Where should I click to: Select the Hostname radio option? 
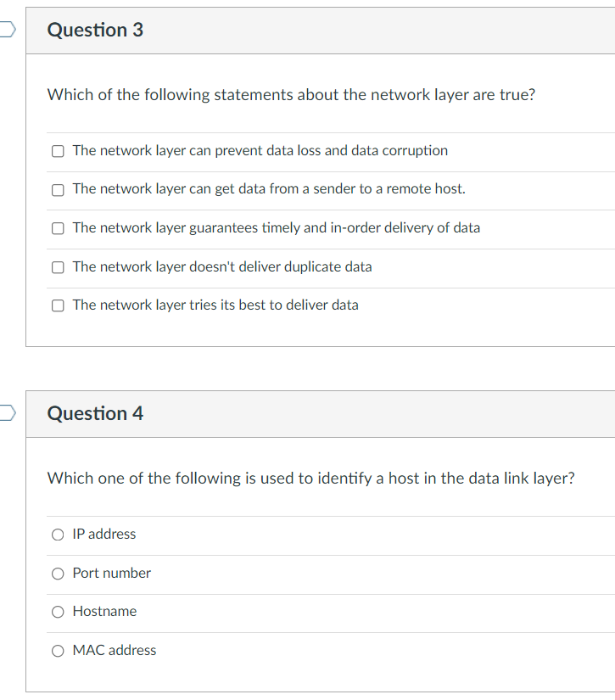coord(58,612)
